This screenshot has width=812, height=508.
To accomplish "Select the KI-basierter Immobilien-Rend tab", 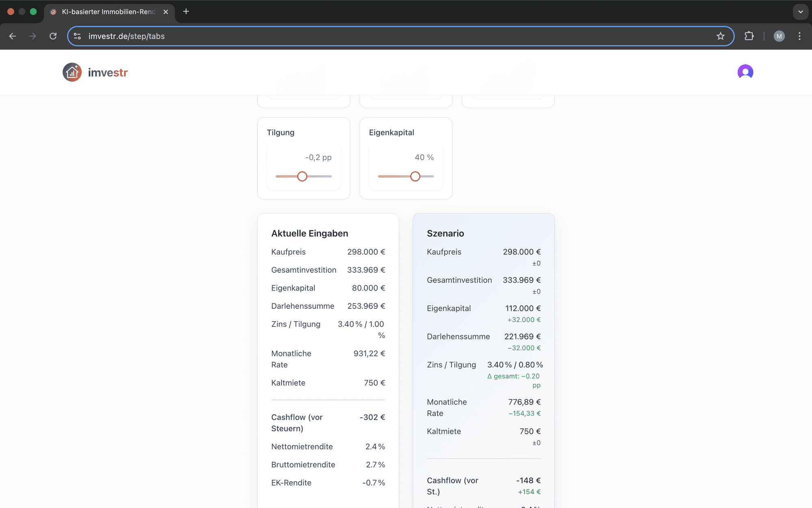I will pos(108,12).
